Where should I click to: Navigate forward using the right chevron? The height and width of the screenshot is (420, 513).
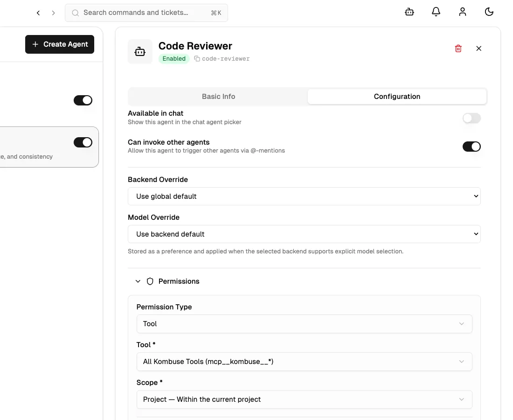53,13
